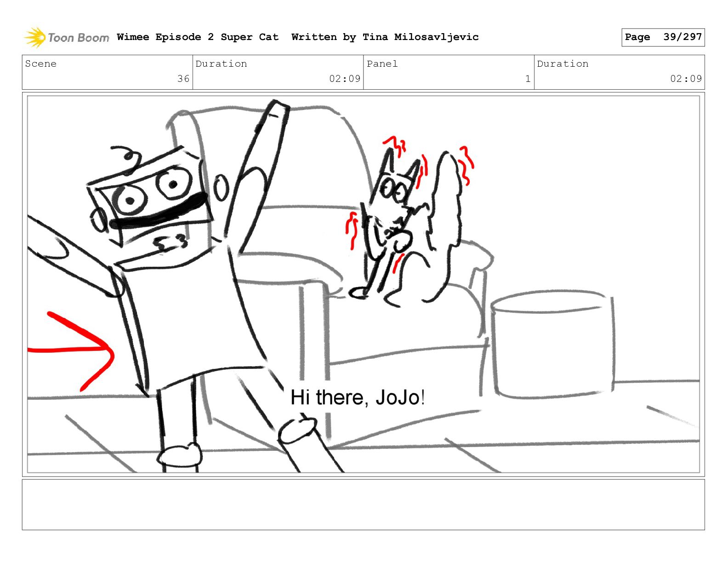The width and height of the screenshot is (728, 563).
Task: Click the panel Duration value 02:09
Action: (686, 79)
